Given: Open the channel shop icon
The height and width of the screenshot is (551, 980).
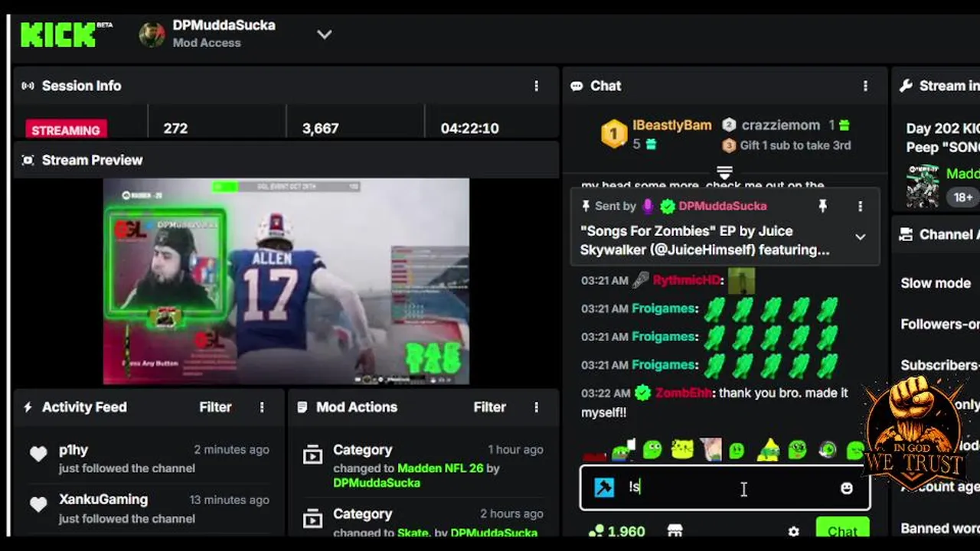Looking at the screenshot, I should pyautogui.click(x=675, y=531).
